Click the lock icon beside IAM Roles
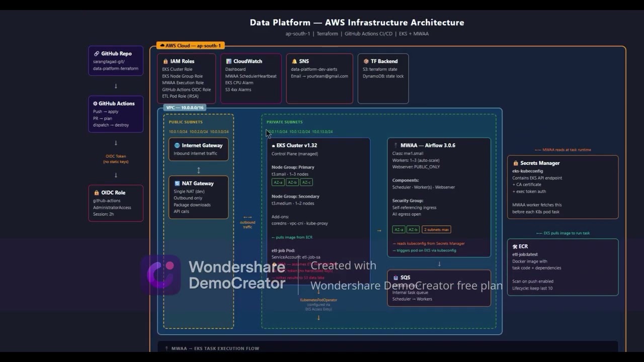The width and height of the screenshot is (644, 362). (x=166, y=61)
